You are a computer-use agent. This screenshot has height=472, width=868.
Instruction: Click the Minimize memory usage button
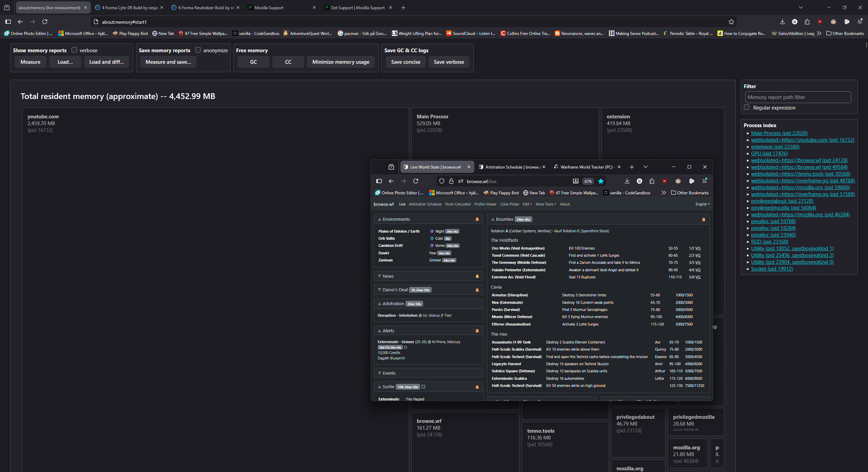340,62
